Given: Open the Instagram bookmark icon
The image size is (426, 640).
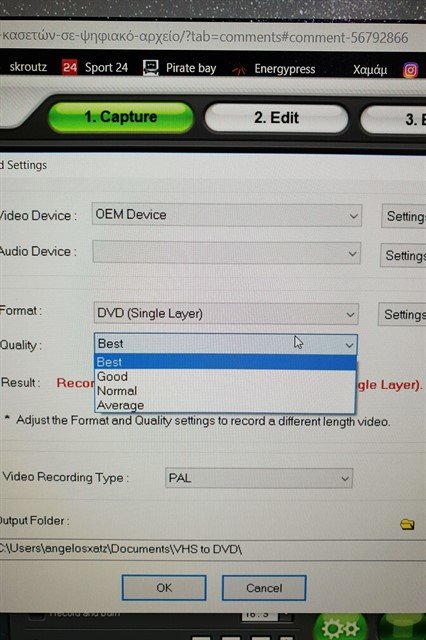Looking at the screenshot, I should (x=410, y=70).
